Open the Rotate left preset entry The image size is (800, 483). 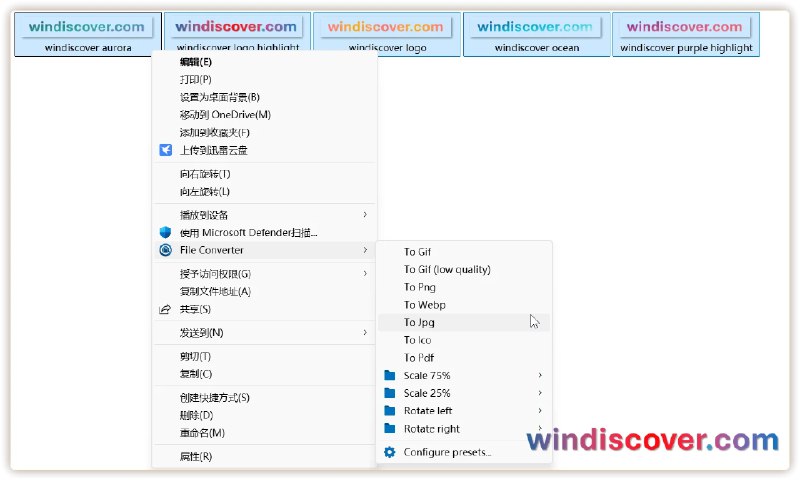click(464, 411)
